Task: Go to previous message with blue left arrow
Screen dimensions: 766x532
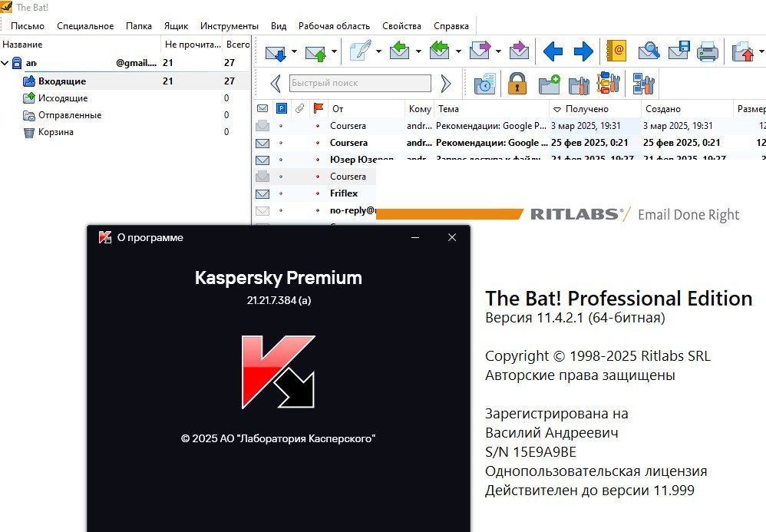Action: [553, 51]
